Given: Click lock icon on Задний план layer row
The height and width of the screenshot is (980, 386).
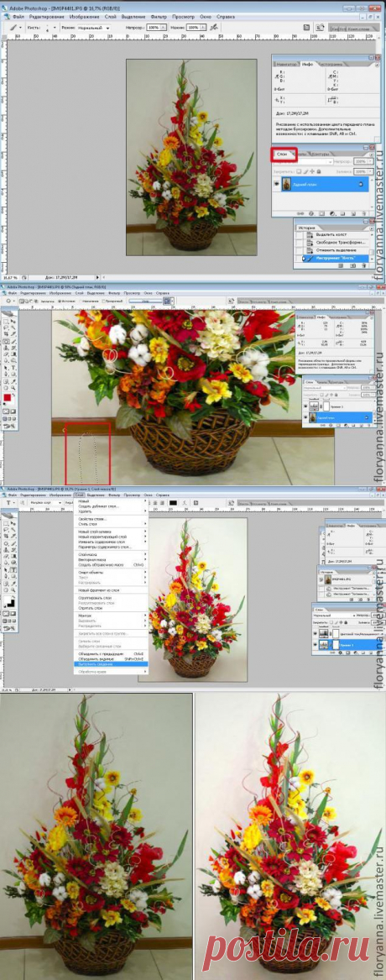Looking at the screenshot, I should [360, 185].
